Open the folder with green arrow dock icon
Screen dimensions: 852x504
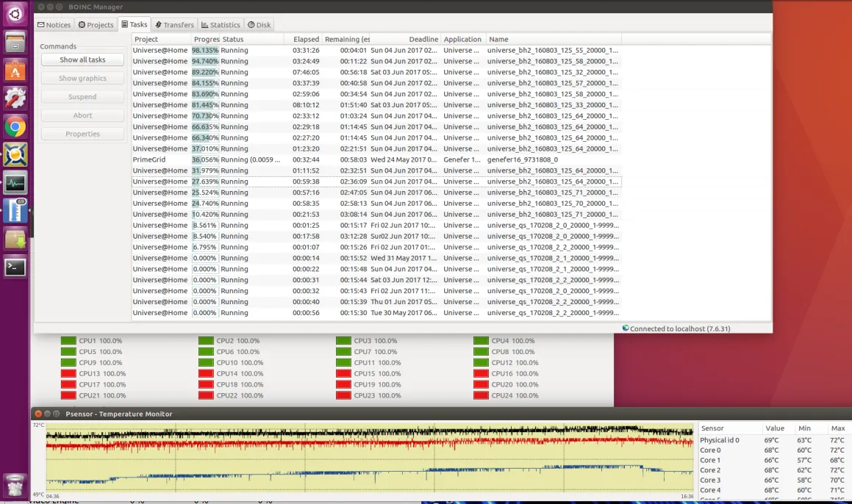coord(15,240)
